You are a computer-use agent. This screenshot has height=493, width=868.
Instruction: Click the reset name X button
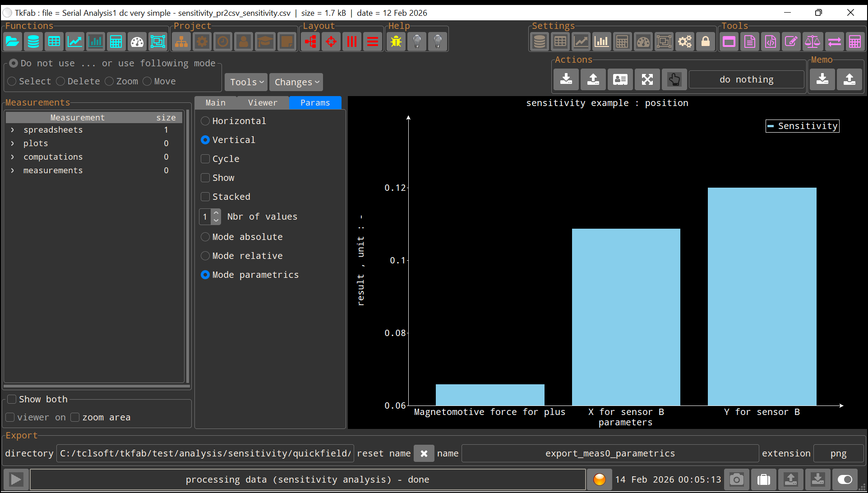(x=424, y=453)
